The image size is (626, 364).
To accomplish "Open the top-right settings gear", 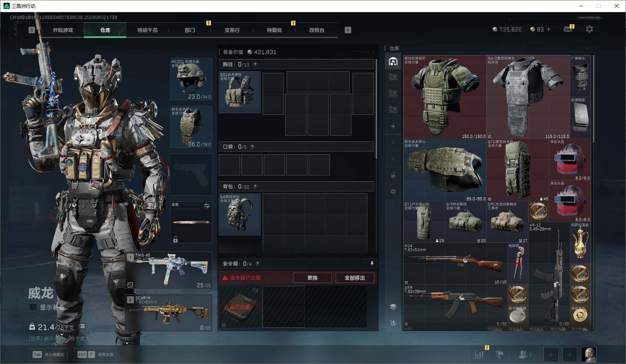I will (589, 29).
